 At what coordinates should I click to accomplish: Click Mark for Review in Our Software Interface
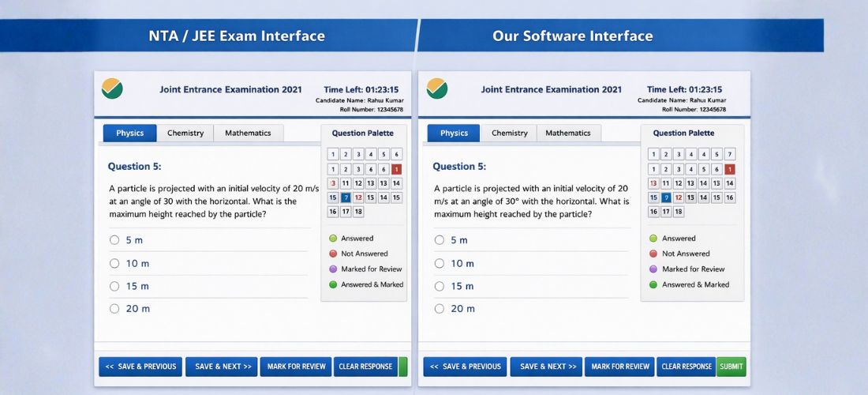coord(620,367)
